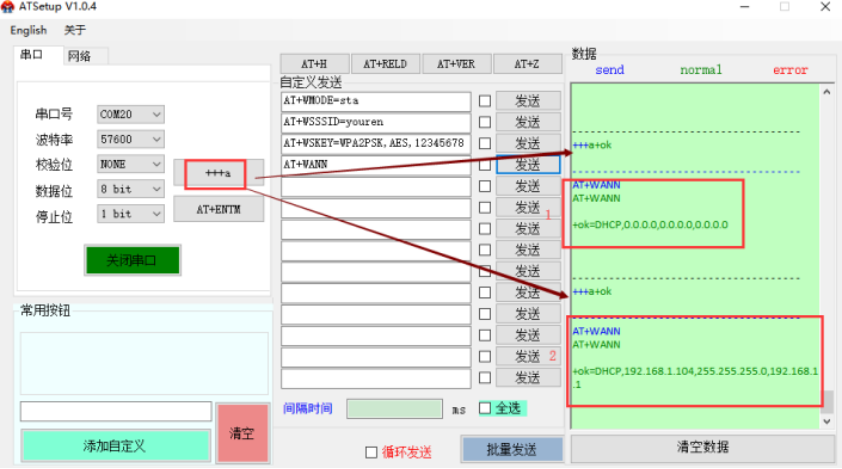Viewport: 842px width, 469px height.
Task: Click the AT+VER command button
Action: [x=455, y=64]
